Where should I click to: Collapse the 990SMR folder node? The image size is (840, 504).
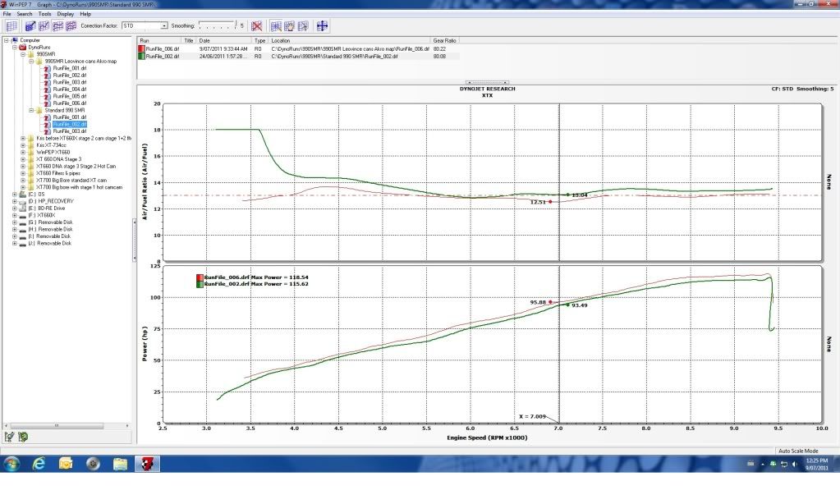coord(23,54)
